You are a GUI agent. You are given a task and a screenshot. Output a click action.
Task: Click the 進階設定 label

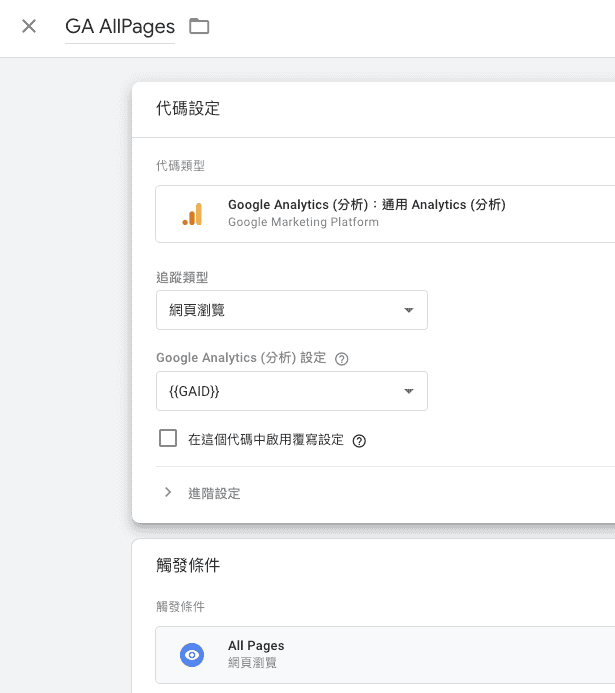tap(214, 493)
